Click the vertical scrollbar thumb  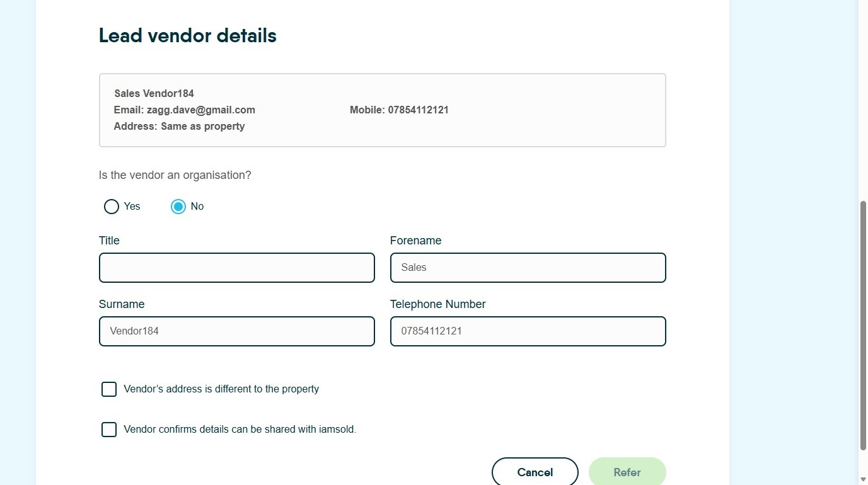[863, 325]
